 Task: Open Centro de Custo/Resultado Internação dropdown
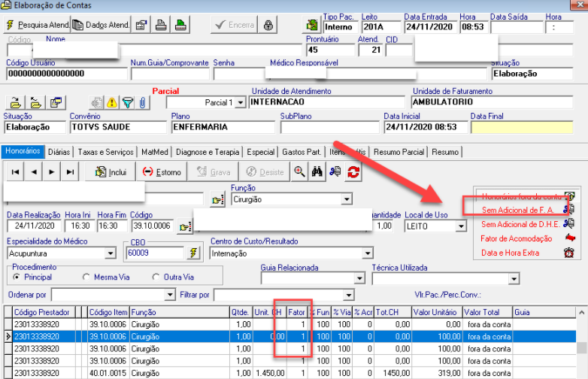point(368,253)
